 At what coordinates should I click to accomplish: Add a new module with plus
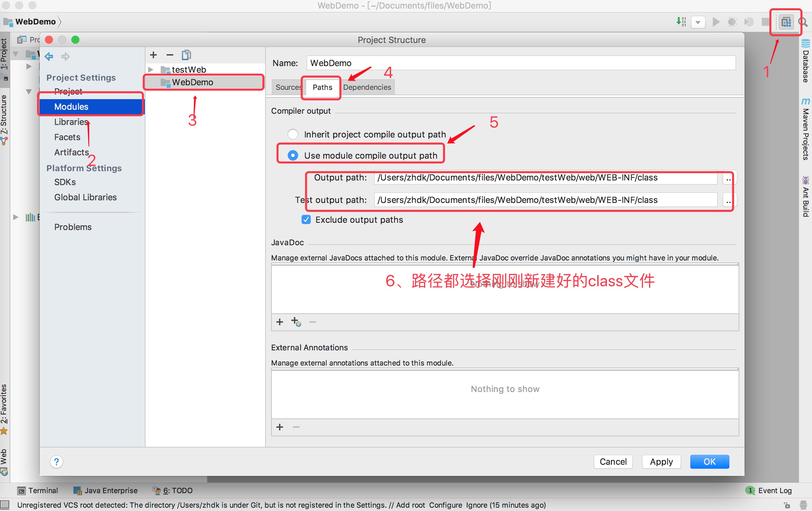153,55
